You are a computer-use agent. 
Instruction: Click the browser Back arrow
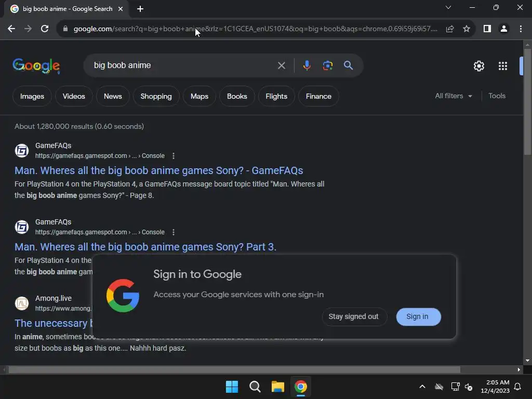11,29
